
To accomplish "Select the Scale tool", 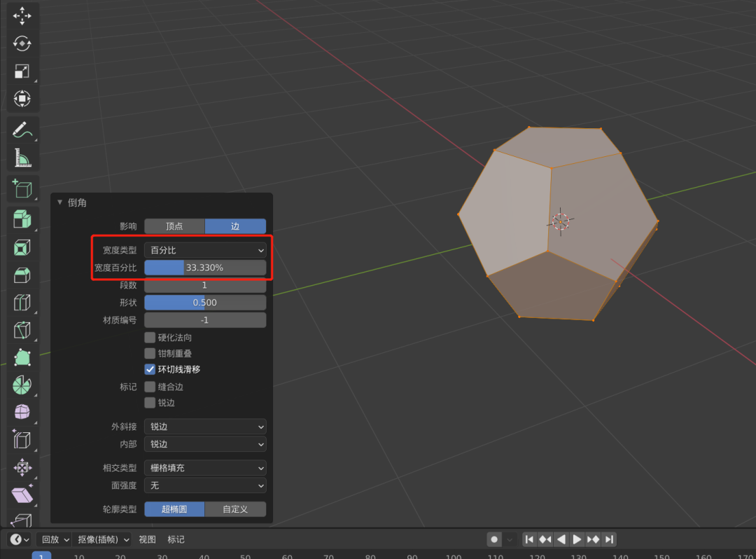I will coord(22,71).
